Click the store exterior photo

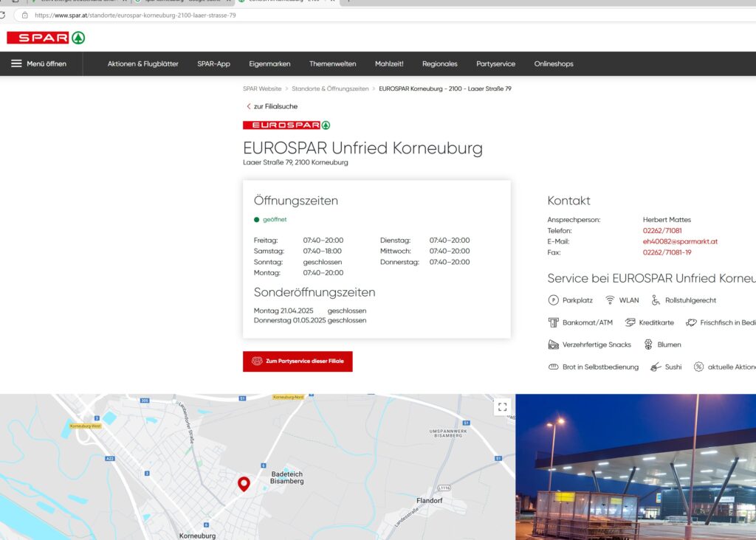(x=636, y=467)
